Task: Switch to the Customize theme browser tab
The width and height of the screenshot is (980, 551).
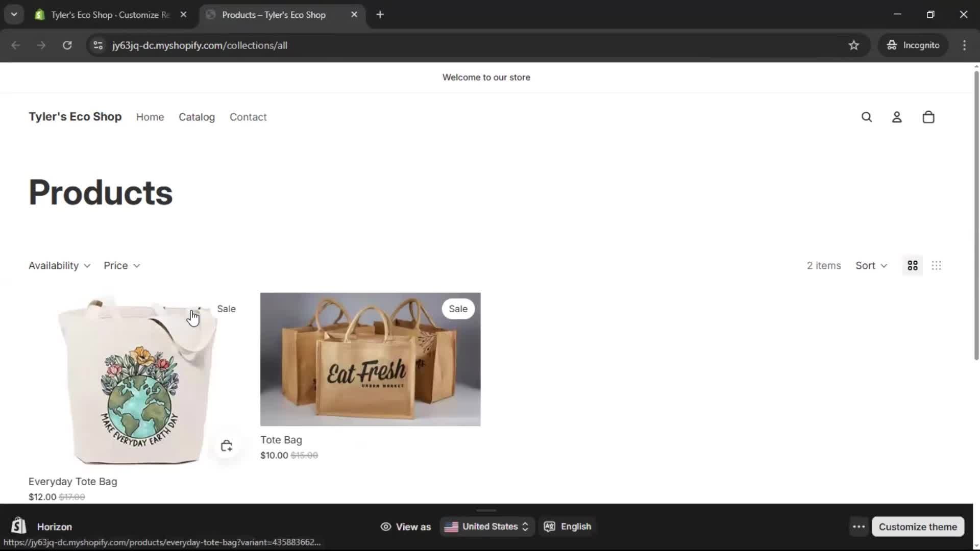Action: coord(110,15)
